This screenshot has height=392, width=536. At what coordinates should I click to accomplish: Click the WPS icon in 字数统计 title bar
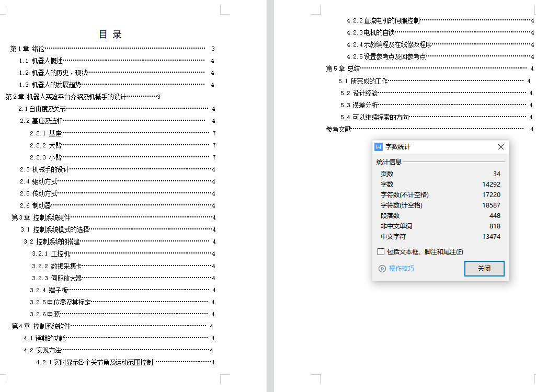379,147
